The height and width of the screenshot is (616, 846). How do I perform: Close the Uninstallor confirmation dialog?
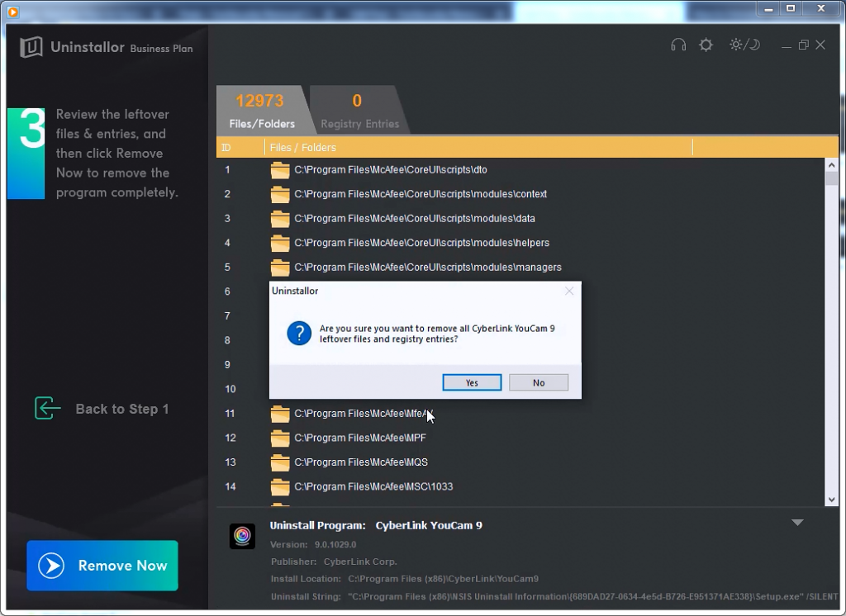pos(569,291)
